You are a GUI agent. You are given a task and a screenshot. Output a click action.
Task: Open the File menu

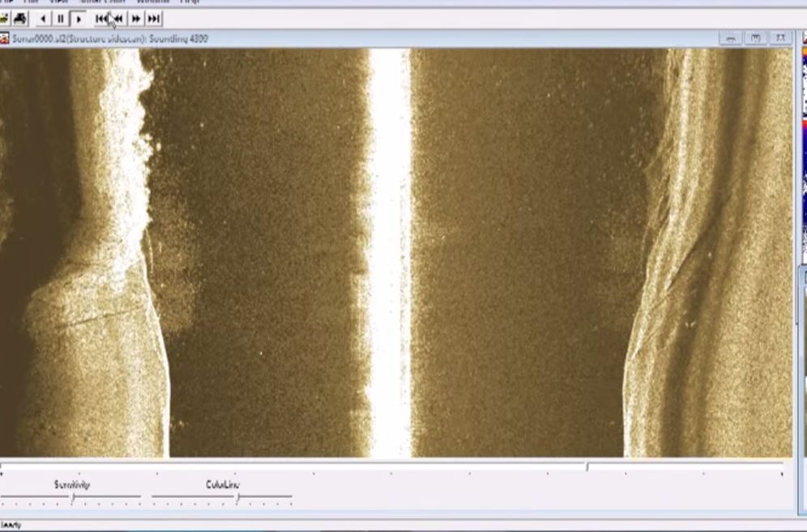point(31,2)
